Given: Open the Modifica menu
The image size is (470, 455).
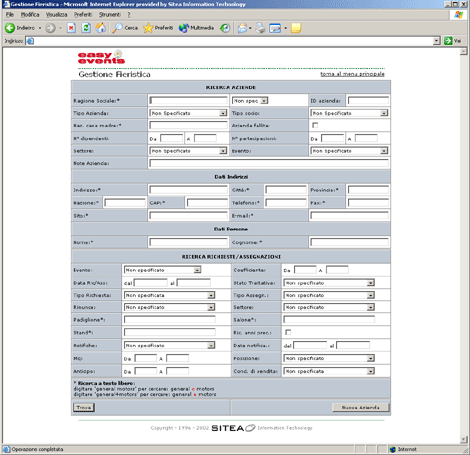Looking at the screenshot, I should pos(30,15).
